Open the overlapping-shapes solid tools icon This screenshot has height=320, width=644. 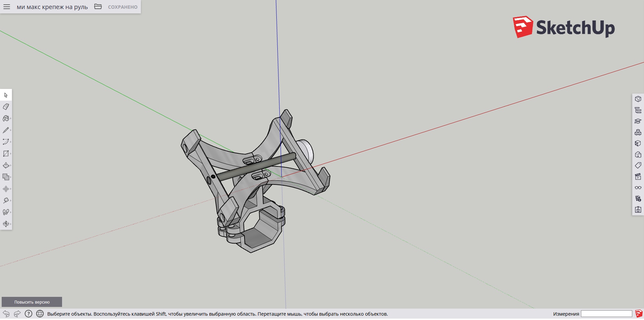(6, 177)
